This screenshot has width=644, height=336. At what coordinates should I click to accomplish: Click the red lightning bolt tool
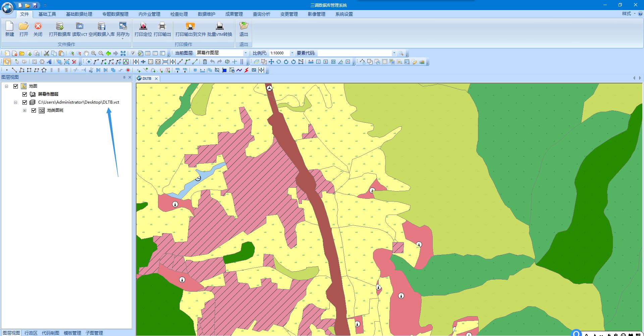point(247,70)
